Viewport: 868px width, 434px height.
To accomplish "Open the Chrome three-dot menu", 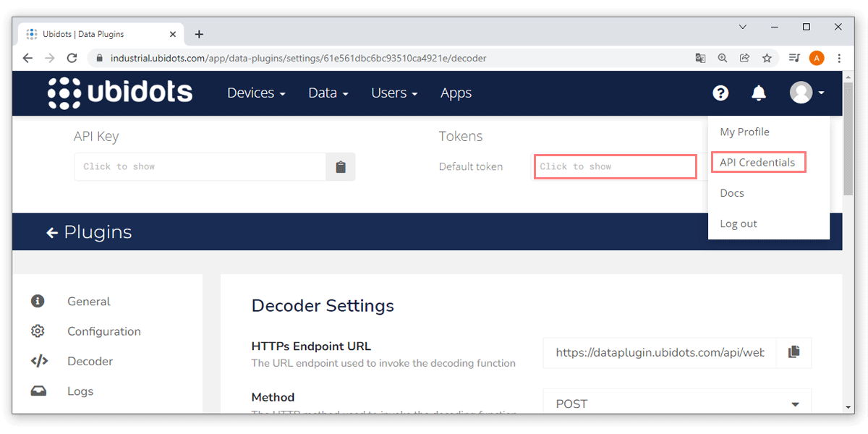I will pyautogui.click(x=839, y=58).
